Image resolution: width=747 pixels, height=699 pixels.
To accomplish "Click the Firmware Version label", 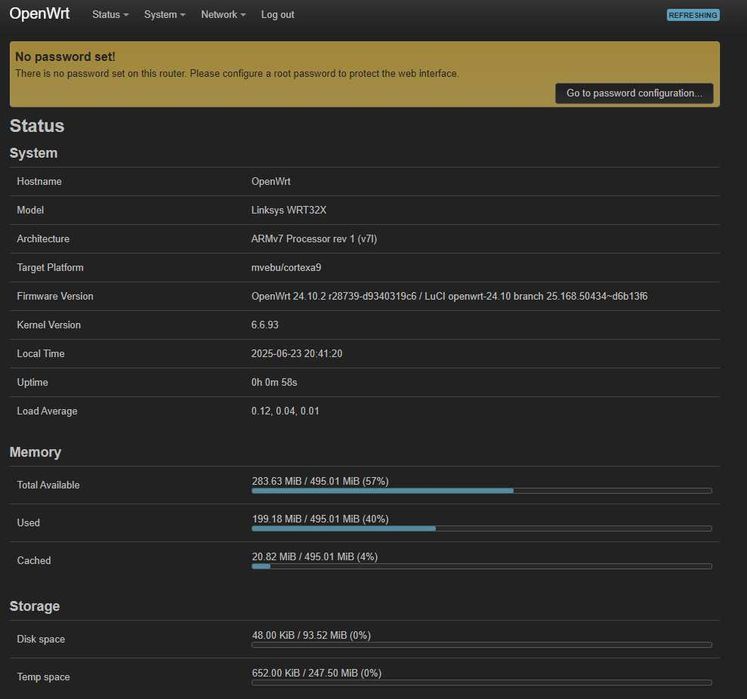I will pyautogui.click(x=55, y=296).
